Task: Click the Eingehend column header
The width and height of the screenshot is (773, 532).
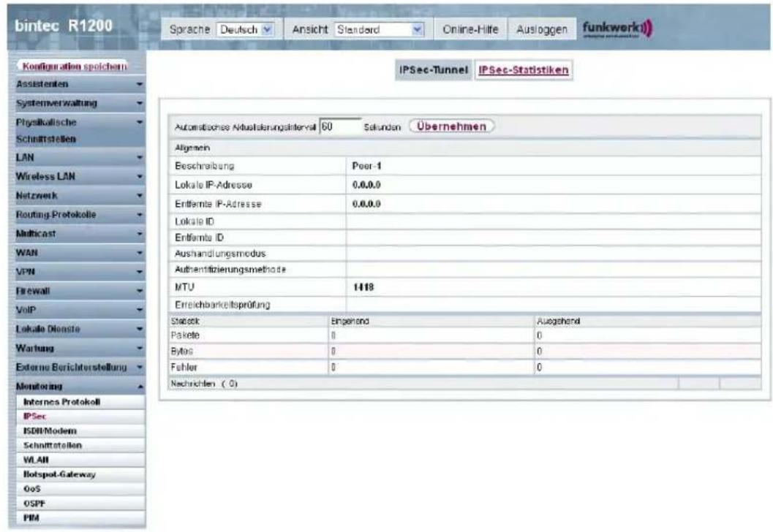Action: [350, 321]
